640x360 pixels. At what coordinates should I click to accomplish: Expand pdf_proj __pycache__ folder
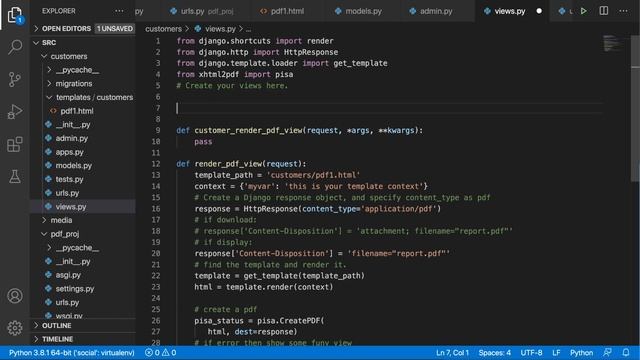pos(77,248)
